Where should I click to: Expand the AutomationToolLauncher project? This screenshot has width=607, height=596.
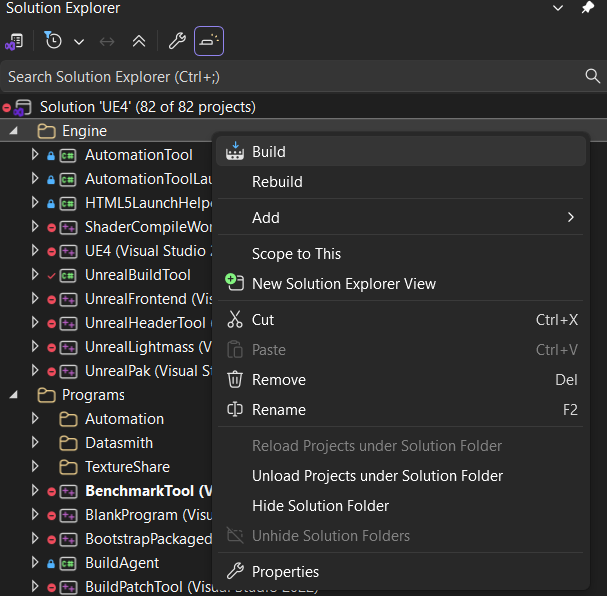[34, 178]
